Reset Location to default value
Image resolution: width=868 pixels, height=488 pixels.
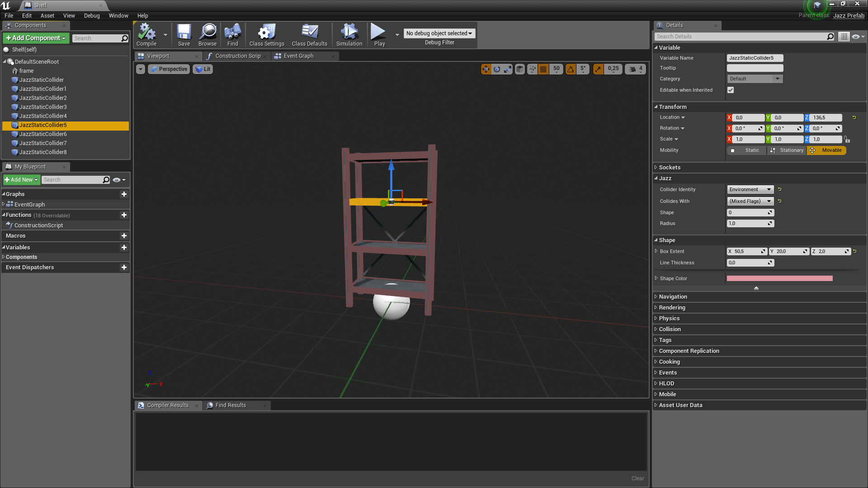tap(854, 117)
